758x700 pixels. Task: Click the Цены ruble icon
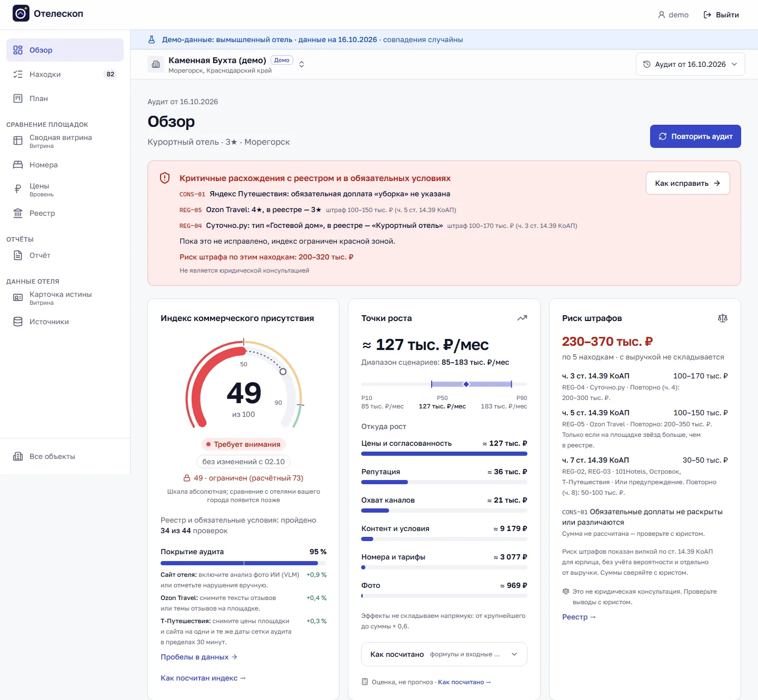click(18, 189)
